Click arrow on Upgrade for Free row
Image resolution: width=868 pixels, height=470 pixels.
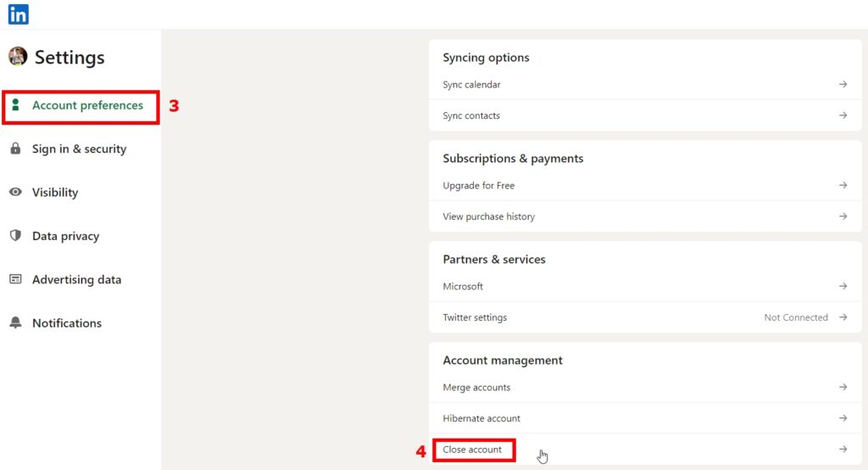843,185
